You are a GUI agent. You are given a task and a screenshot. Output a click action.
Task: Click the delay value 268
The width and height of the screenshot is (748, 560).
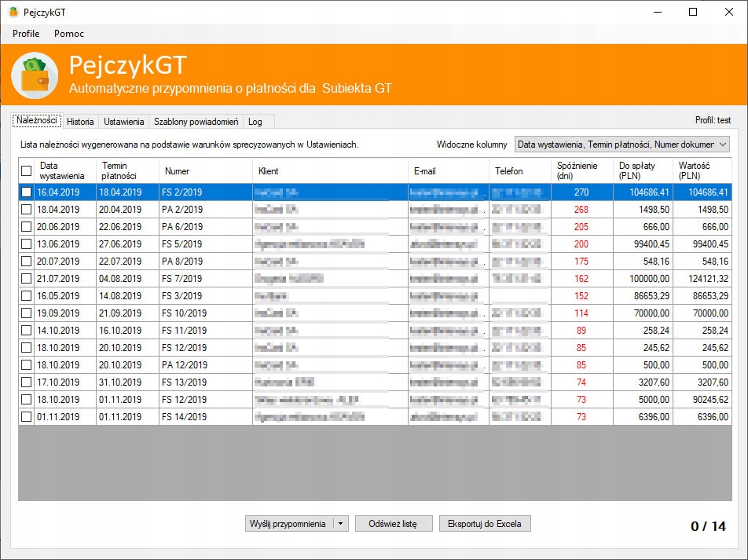(x=582, y=210)
